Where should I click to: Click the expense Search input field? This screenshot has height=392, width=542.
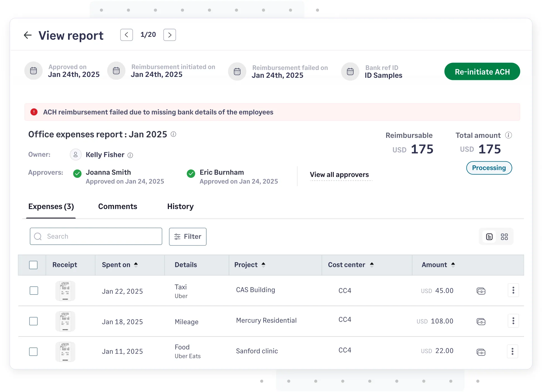96,237
